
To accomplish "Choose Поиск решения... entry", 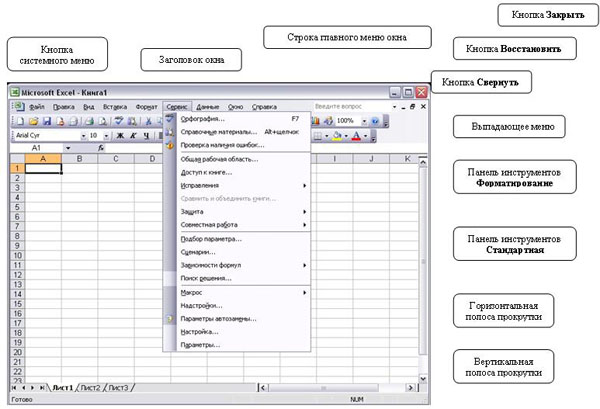I will [x=237, y=278].
